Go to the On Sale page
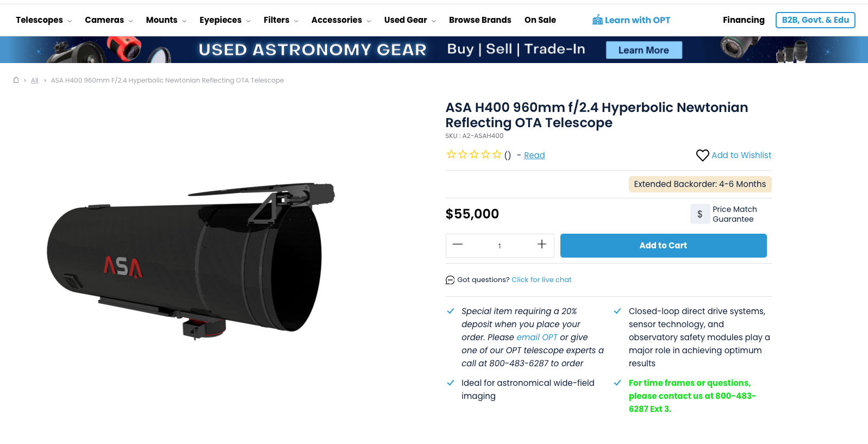Image resolution: width=868 pixels, height=444 pixels. [x=540, y=20]
